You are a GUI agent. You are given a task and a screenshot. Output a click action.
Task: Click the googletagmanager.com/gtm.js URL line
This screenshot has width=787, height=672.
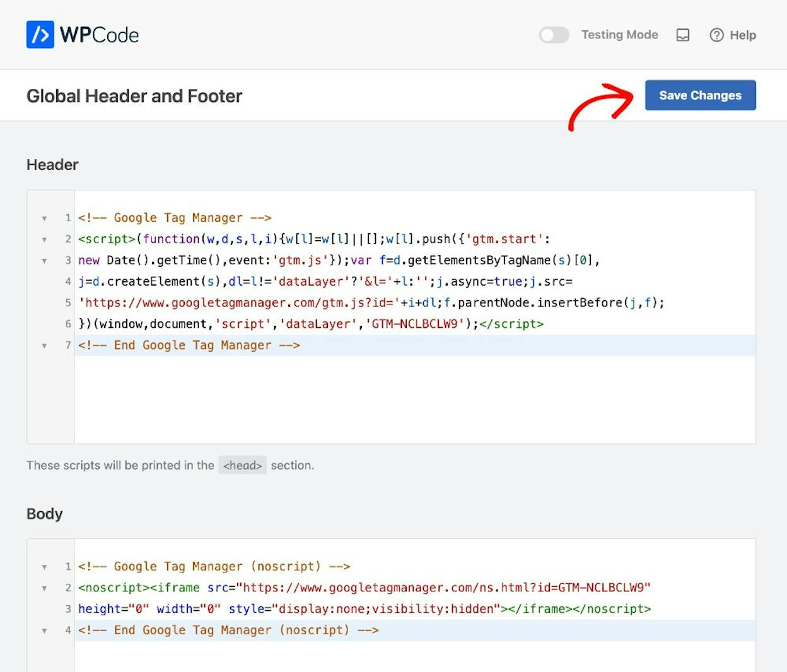[371, 303]
